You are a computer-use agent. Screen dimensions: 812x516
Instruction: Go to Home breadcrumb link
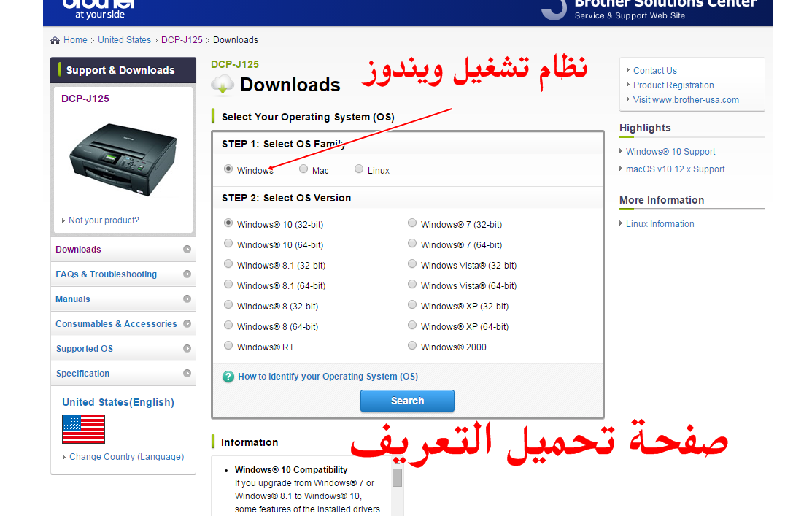(75, 40)
